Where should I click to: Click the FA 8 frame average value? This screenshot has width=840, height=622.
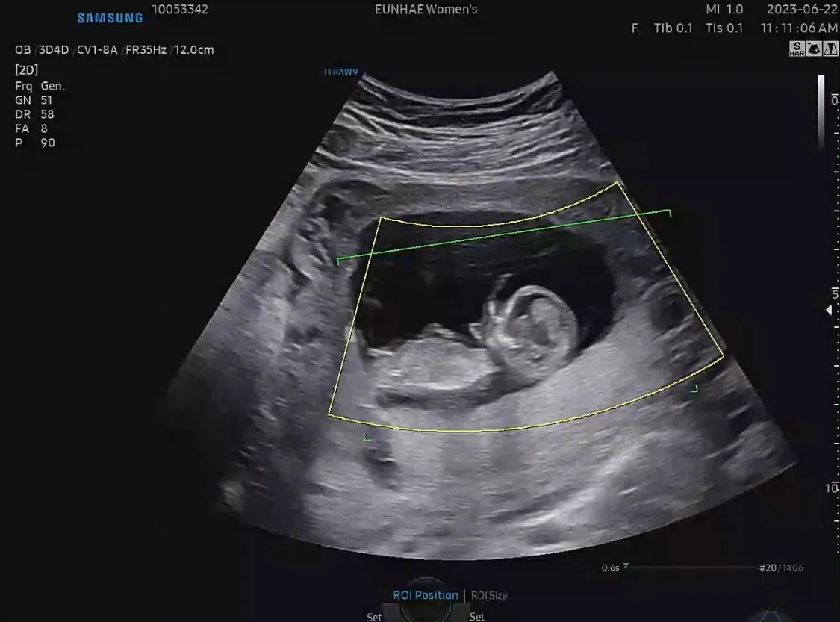click(31, 128)
